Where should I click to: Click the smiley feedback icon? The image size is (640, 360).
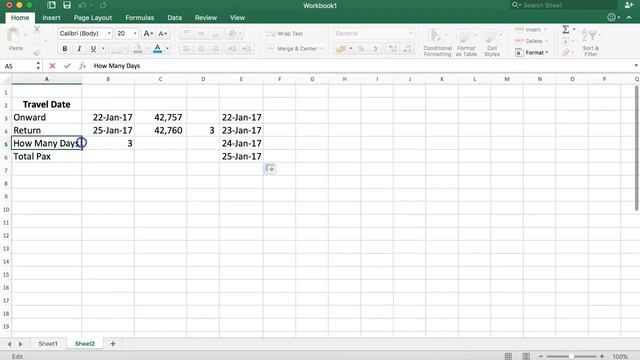611,17
